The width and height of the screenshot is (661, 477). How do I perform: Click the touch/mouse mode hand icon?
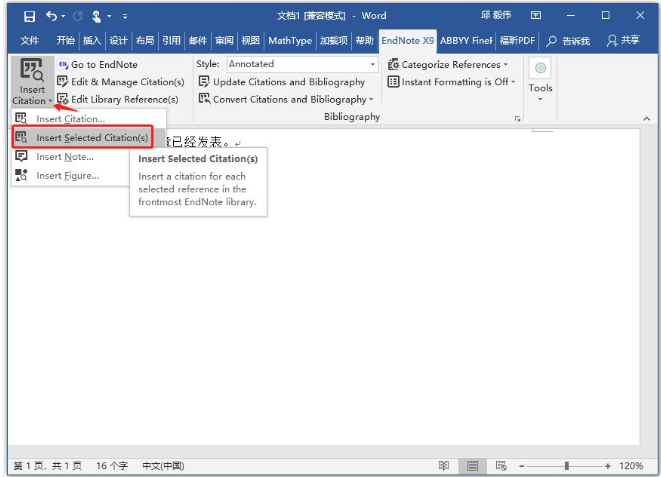(97, 16)
